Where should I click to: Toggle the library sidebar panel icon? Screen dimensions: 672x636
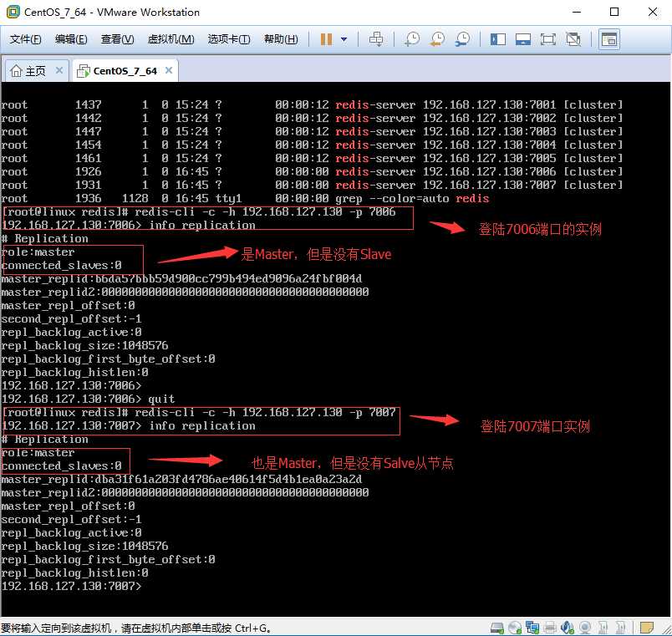[497, 39]
